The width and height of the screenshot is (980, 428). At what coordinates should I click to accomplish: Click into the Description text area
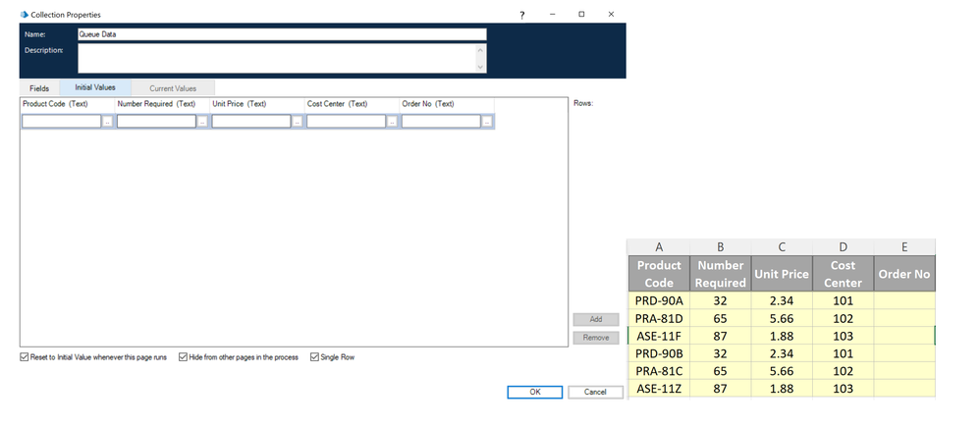tap(277, 58)
